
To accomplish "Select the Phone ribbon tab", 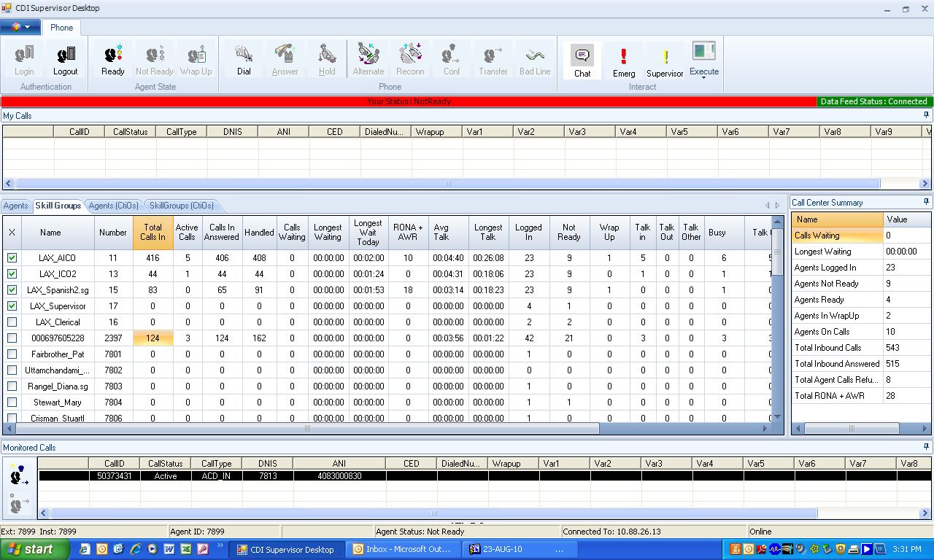I will (61, 27).
